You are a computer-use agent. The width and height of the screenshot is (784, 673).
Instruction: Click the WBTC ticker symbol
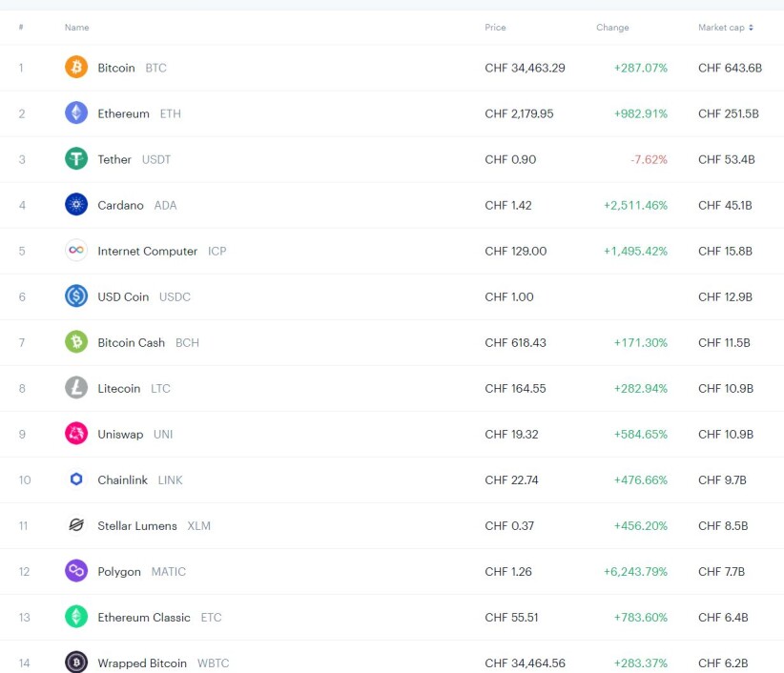click(x=213, y=663)
